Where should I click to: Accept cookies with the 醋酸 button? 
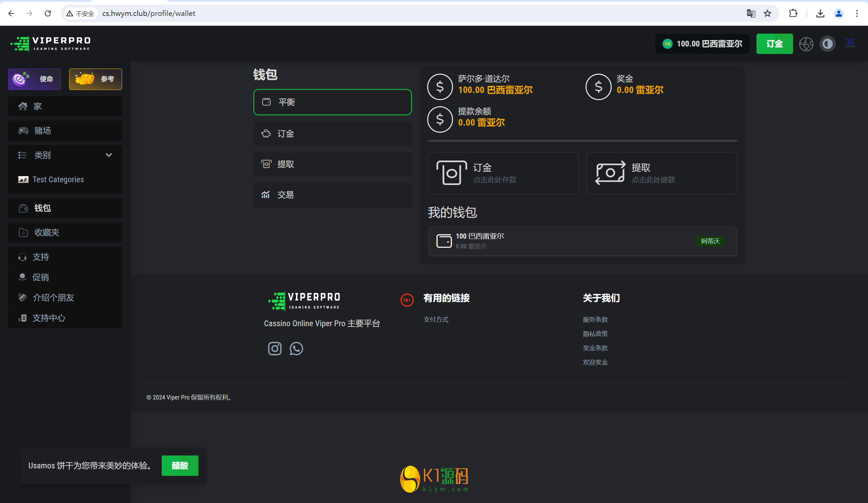180,465
